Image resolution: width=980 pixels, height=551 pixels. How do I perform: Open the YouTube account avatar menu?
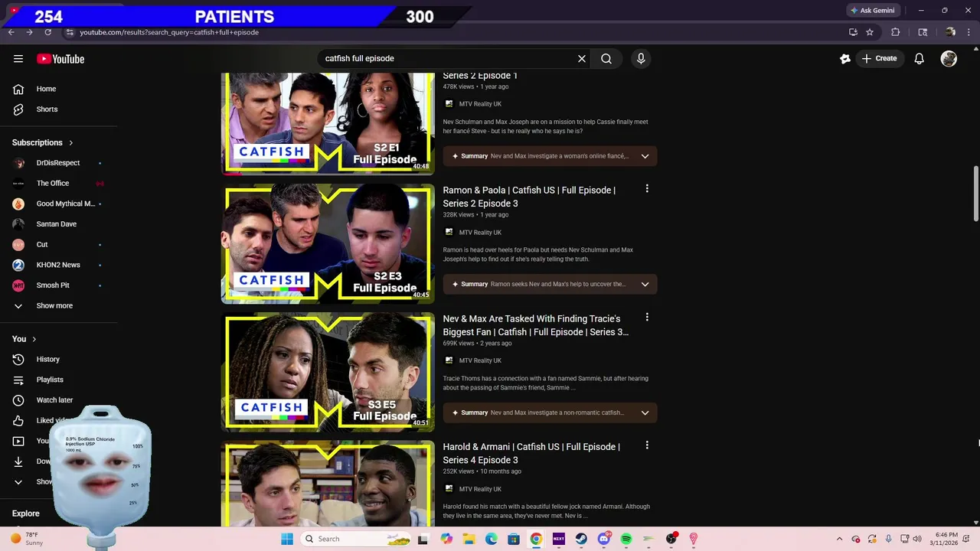tap(949, 58)
